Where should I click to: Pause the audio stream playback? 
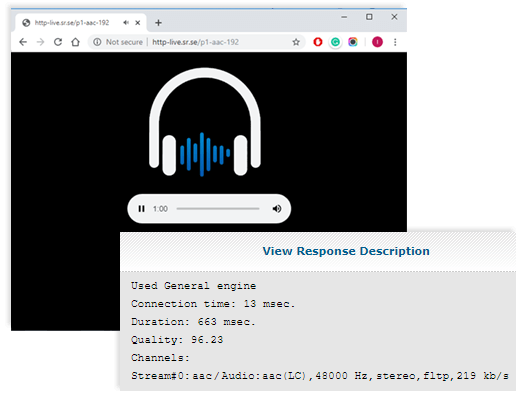[x=141, y=209]
